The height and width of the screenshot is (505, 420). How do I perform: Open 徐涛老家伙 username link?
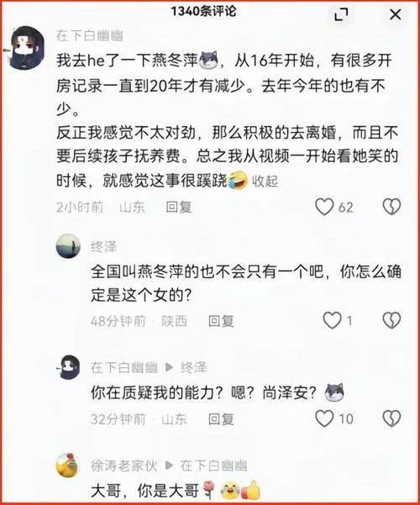124,466
